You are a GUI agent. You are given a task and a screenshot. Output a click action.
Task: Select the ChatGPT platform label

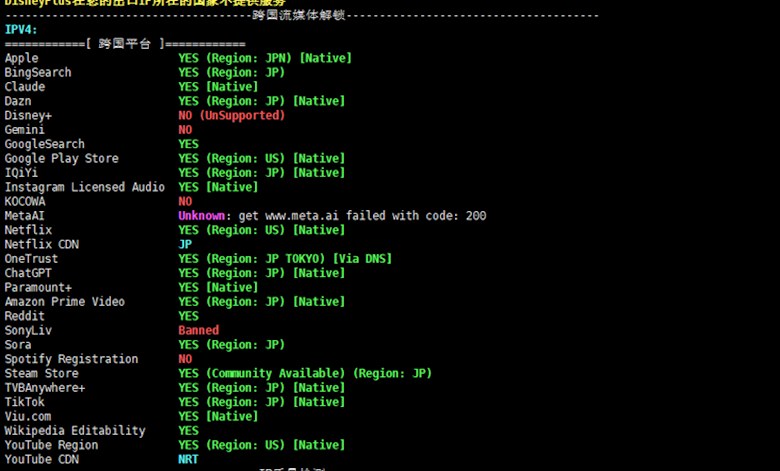pos(28,273)
